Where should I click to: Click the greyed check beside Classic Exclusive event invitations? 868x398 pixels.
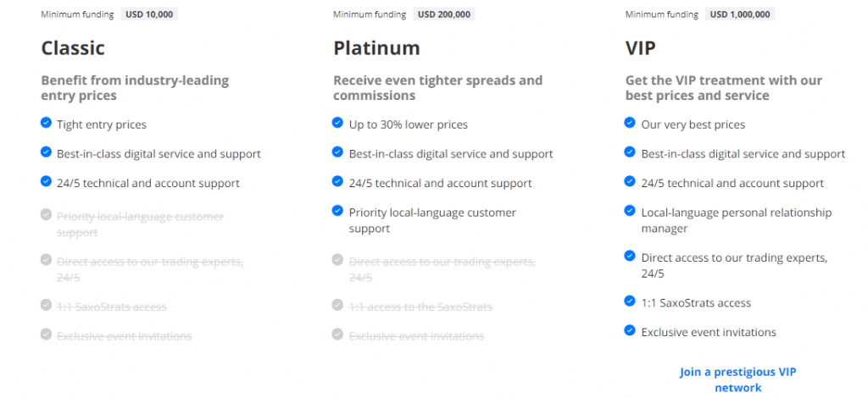tap(46, 334)
